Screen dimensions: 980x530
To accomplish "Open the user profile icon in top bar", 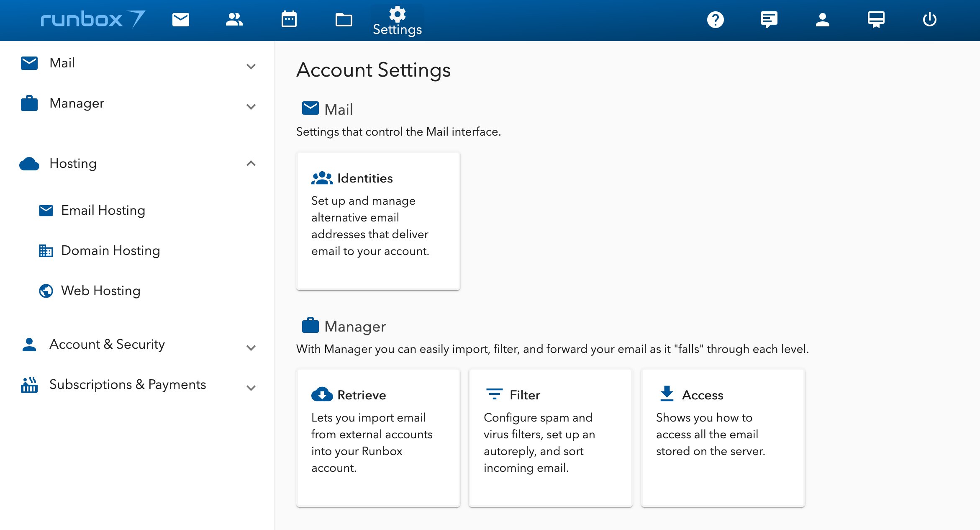I will point(822,20).
